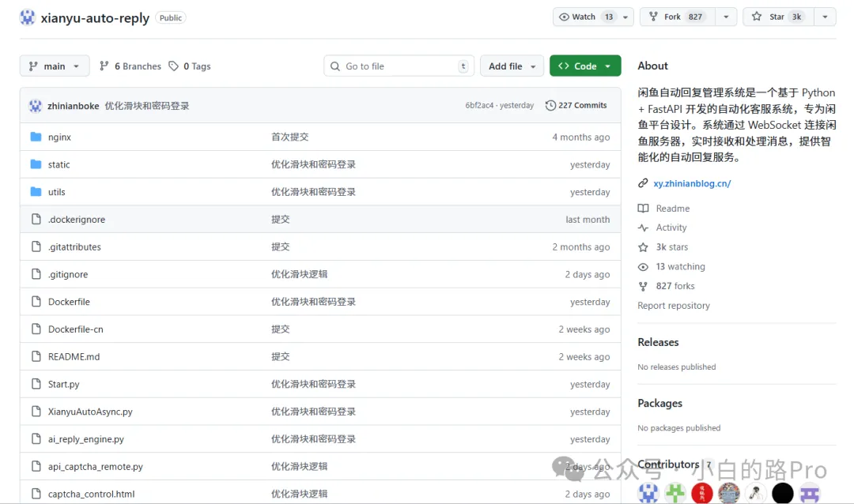
Task: Star the xianyu-auto-reply repository
Action: pos(778,17)
